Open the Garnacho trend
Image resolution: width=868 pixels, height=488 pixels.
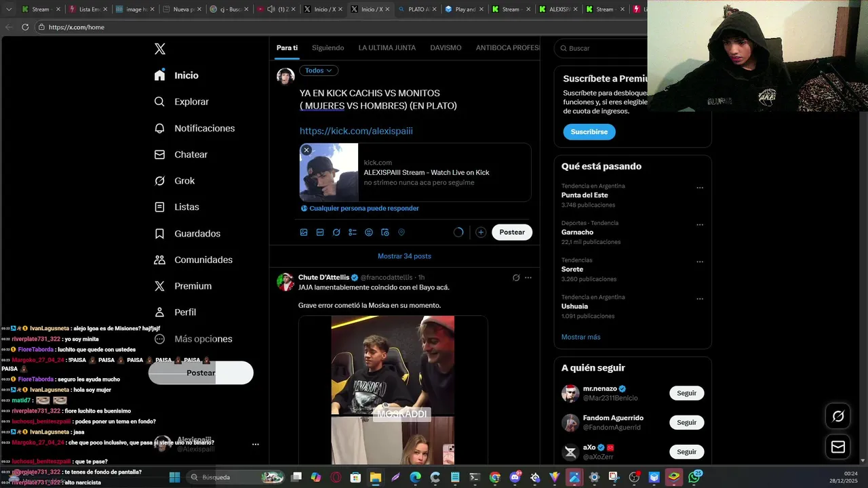coord(577,232)
